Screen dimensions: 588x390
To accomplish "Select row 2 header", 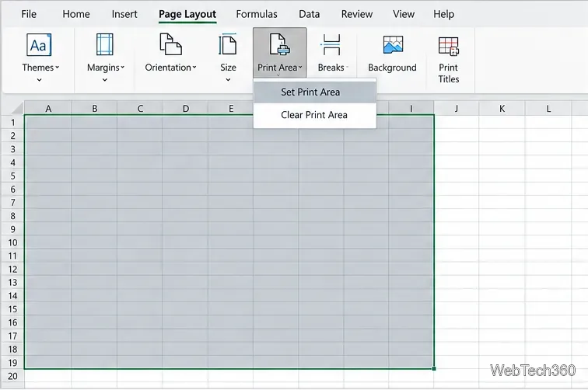I will point(12,136).
